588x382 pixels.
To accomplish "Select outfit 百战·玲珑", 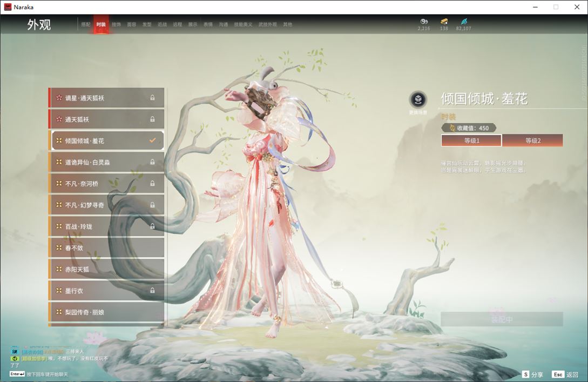I will click(x=106, y=226).
